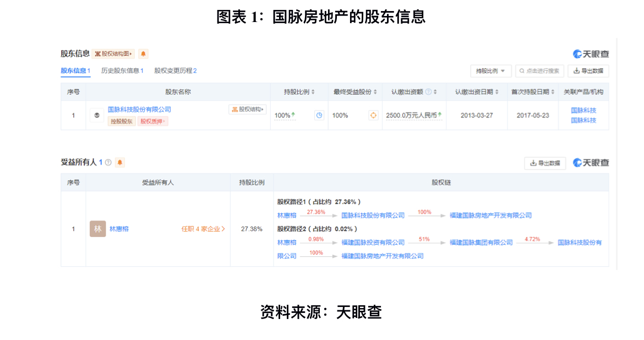Open 国脉科技股份有限公司 in 股权路径1
This screenshot has height=340, width=644.
pyautogui.click(x=373, y=215)
